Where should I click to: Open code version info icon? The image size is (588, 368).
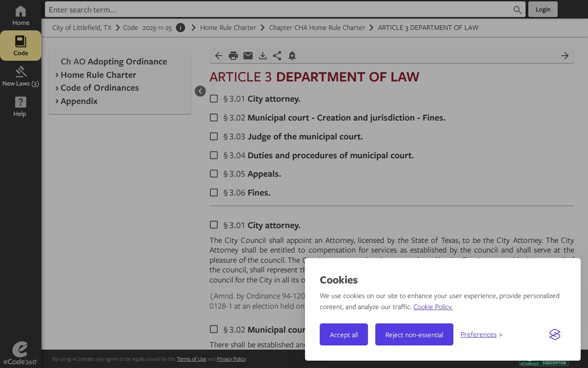click(x=181, y=28)
